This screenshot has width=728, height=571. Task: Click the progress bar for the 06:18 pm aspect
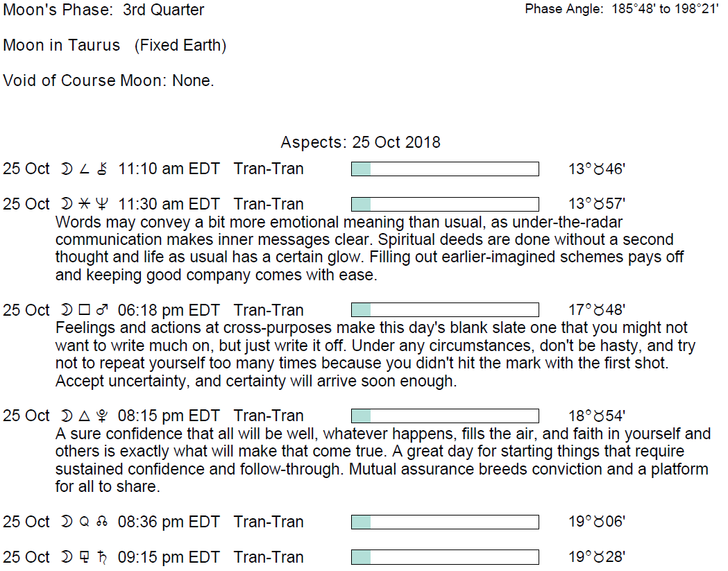coord(445,310)
